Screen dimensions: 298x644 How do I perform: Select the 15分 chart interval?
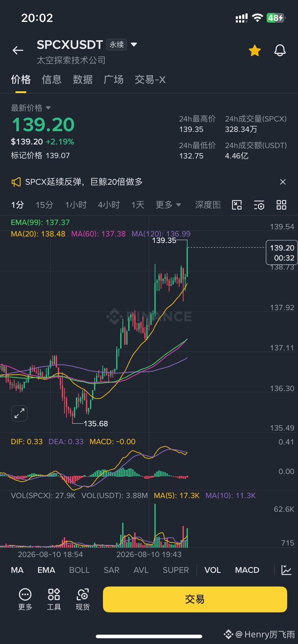coord(44,205)
